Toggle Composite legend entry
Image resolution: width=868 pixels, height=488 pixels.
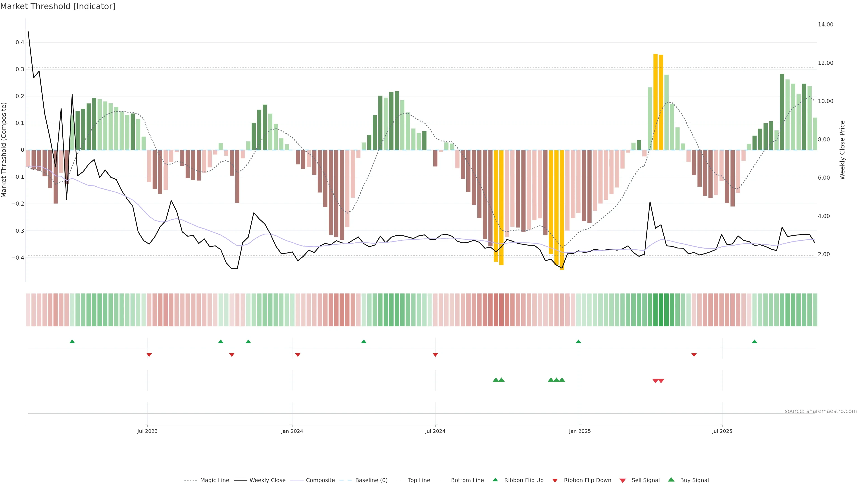(320, 480)
